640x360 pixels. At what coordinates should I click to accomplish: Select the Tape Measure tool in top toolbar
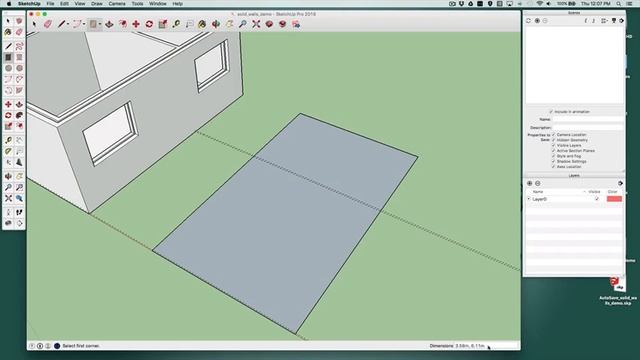(176, 24)
